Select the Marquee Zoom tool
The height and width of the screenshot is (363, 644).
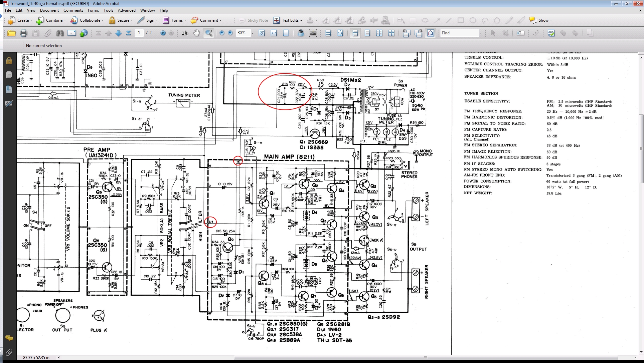click(209, 33)
